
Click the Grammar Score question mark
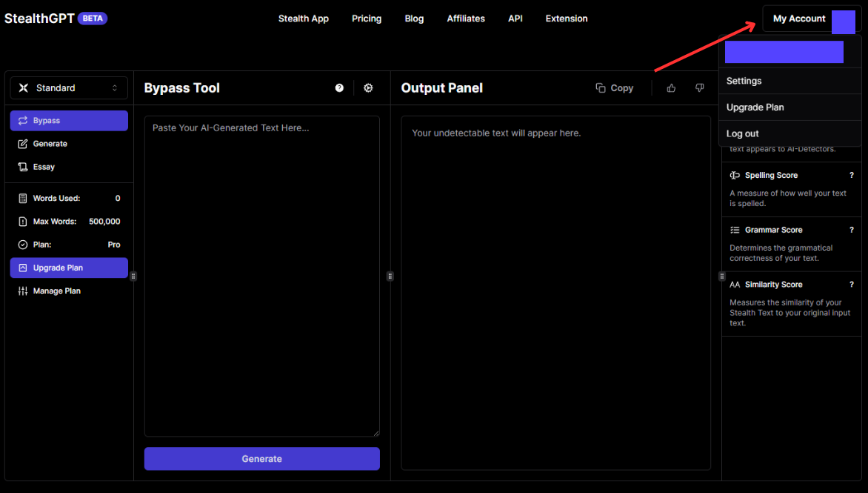852,230
